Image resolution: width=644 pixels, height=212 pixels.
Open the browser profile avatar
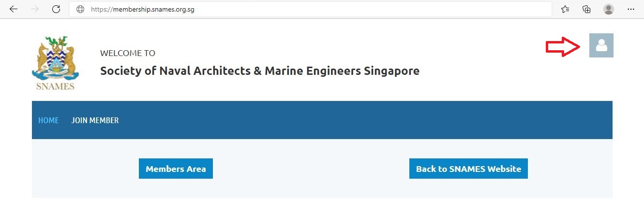(x=609, y=9)
